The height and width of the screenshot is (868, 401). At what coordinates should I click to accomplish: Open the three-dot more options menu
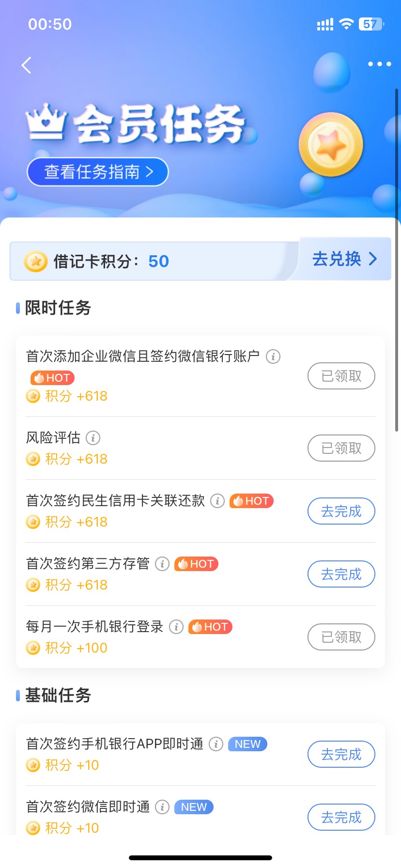(x=379, y=64)
